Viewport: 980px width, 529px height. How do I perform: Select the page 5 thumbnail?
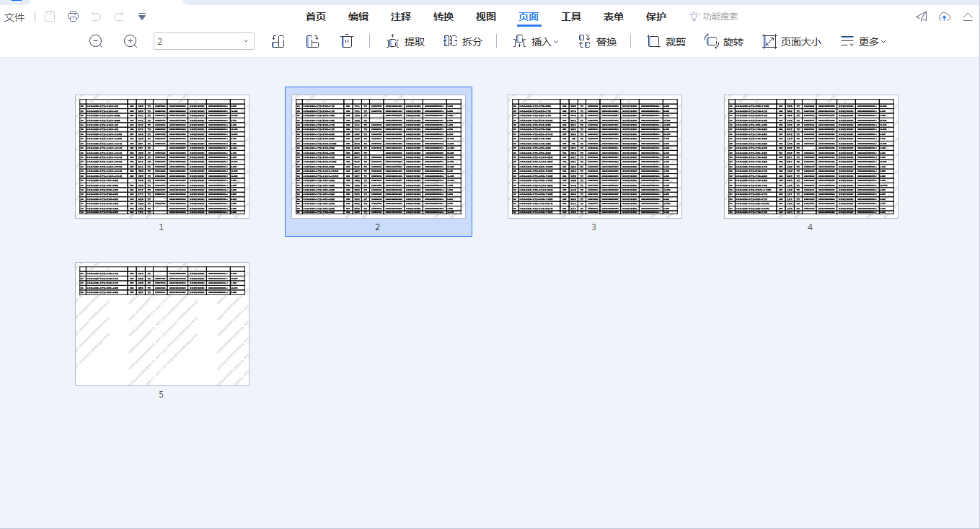pos(162,324)
